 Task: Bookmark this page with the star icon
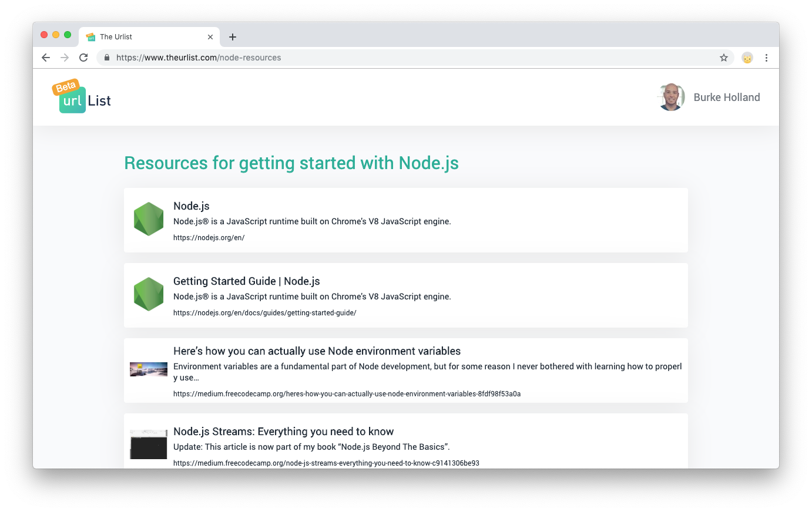(724, 58)
